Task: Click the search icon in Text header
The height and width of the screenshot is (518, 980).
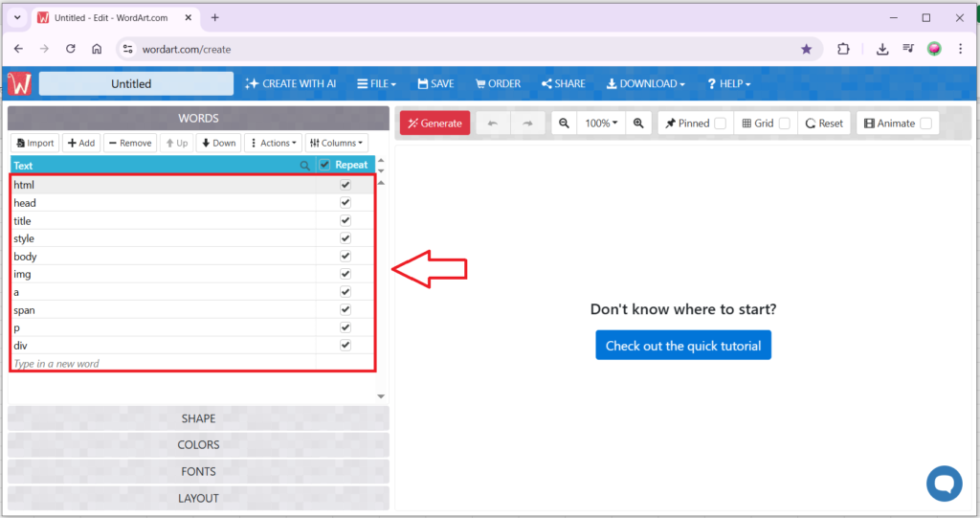Action: (x=305, y=166)
